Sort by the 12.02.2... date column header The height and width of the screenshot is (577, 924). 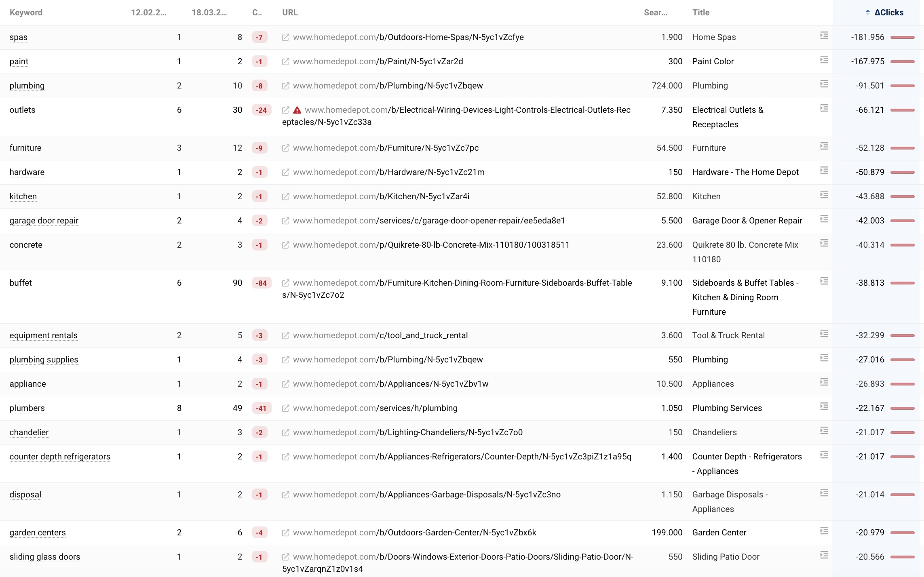click(148, 13)
